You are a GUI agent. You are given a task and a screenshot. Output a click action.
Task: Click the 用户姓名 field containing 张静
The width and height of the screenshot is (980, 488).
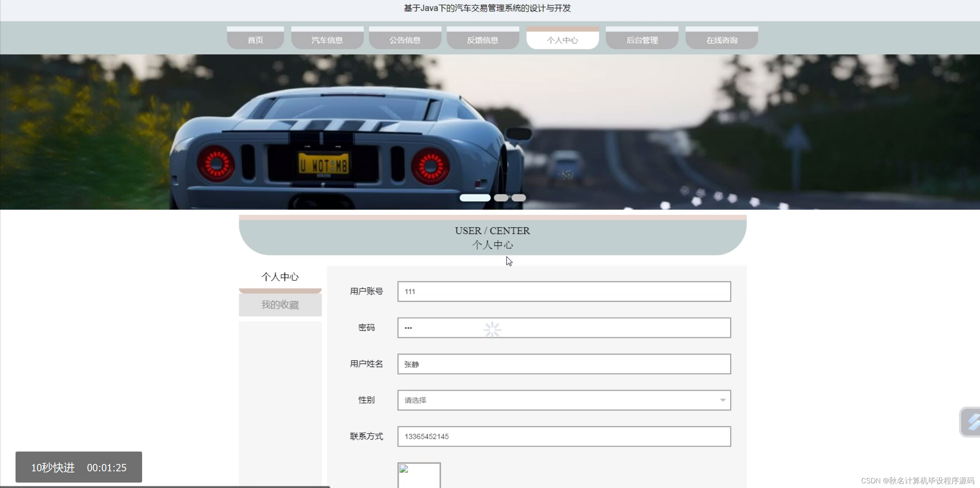click(x=564, y=364)
